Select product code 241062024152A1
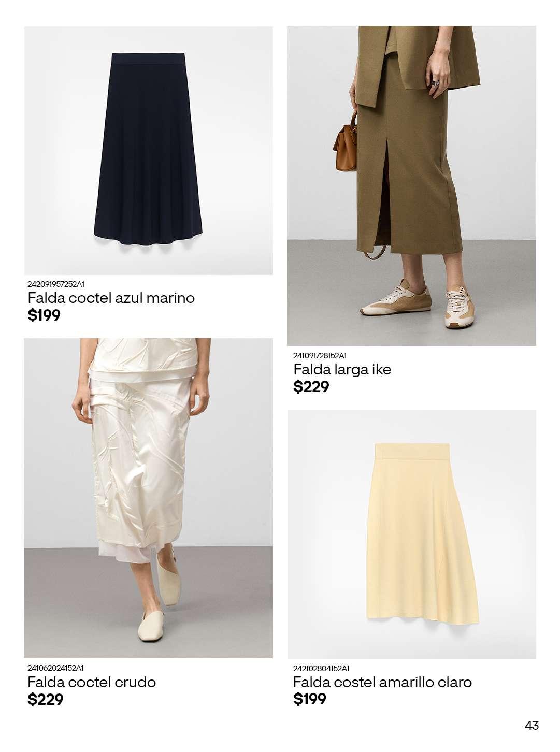Screen dimensions: 560x752 pos(55,668)
